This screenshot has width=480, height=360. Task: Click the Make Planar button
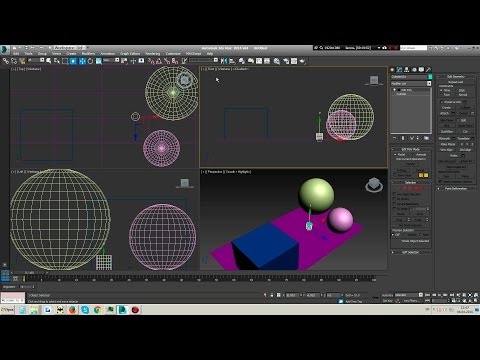click(448, 144)
